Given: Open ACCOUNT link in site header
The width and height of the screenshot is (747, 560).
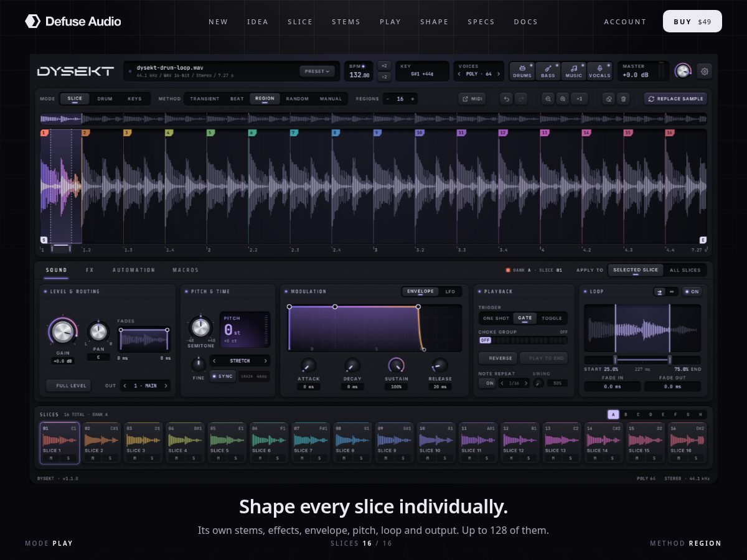Looking at the screenshot, I should click(625, 22).
